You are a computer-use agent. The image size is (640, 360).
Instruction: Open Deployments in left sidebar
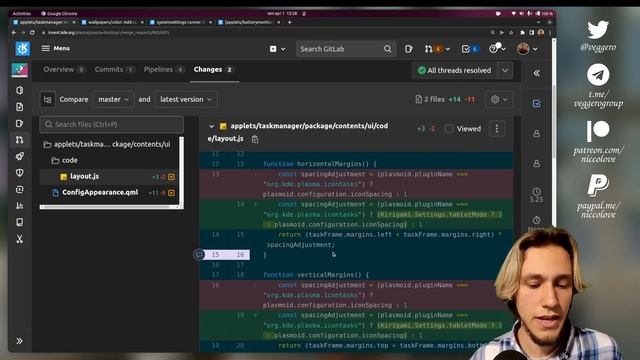[x=20, y=189]
